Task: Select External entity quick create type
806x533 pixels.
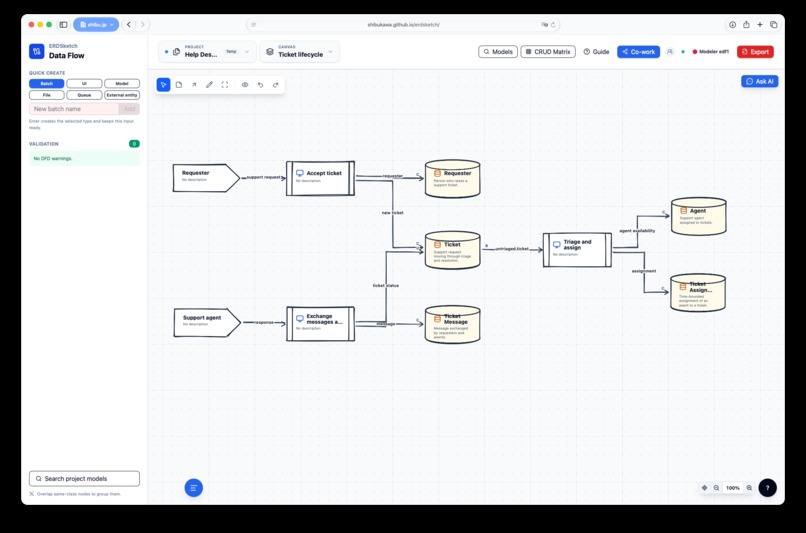Action: tap(122, 95)
